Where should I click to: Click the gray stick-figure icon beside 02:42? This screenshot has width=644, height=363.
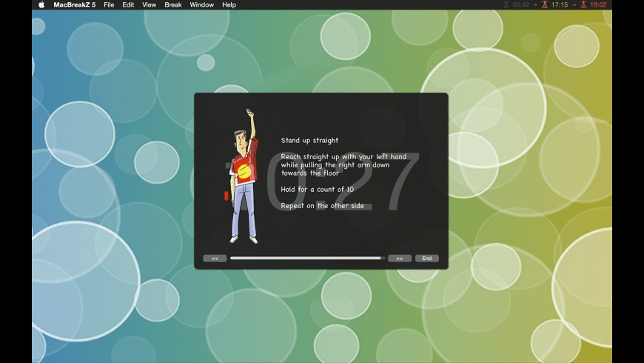(506, 5)
